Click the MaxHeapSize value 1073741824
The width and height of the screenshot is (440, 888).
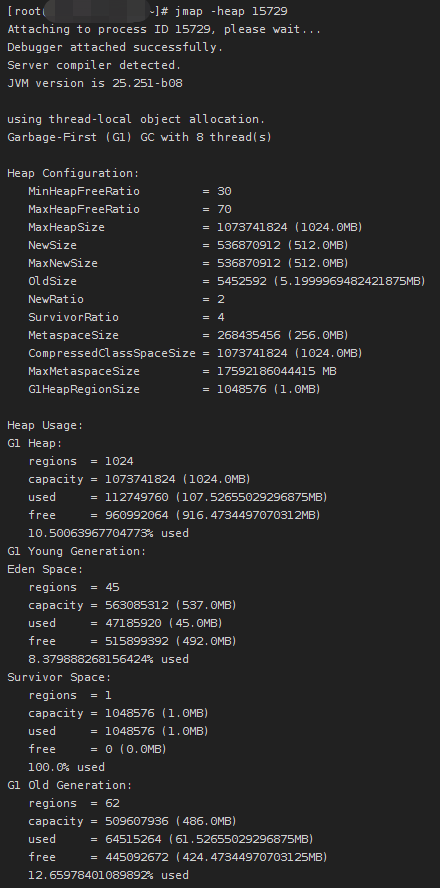(x=253, y=227)
